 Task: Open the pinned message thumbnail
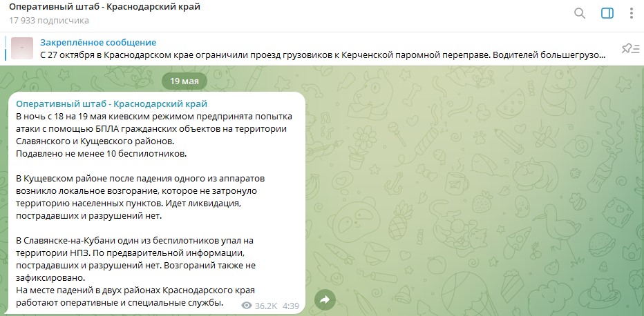tap(22, 48)
